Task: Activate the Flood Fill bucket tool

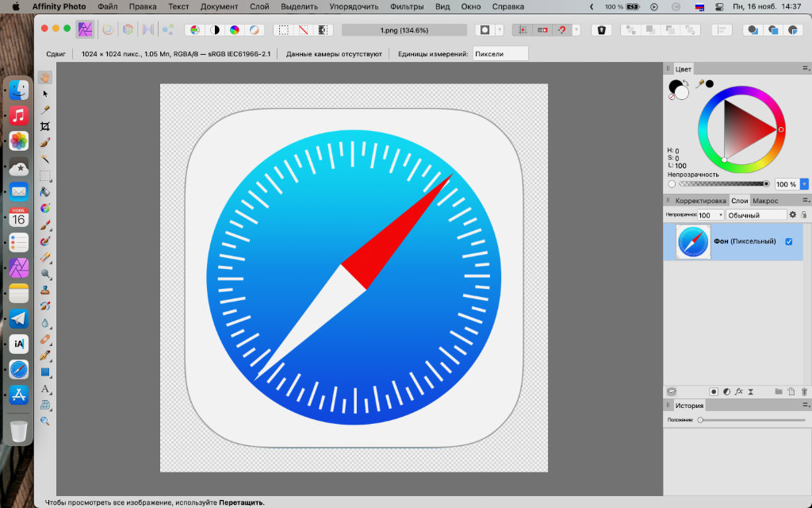Action: coord(45,192)
